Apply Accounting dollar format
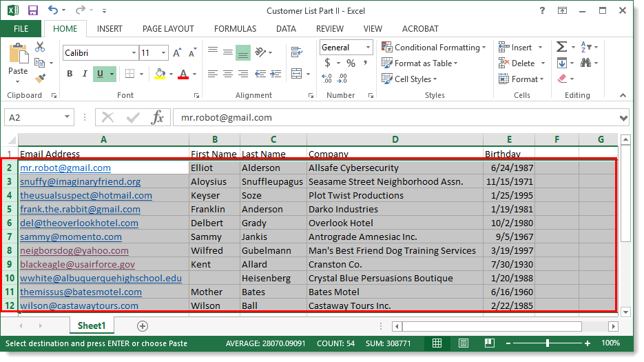The height and width of the screenshot is (362, 644). [x=327, y=63]
